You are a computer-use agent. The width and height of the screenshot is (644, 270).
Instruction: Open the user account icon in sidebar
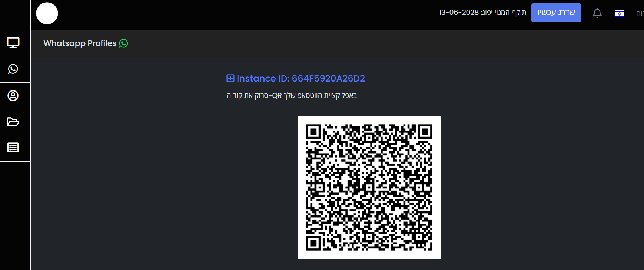pyautogui.click(x=13, y=96)
